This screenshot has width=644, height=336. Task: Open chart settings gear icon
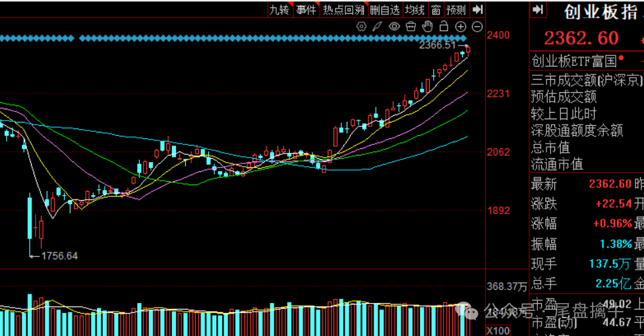[x=361, y=26]
